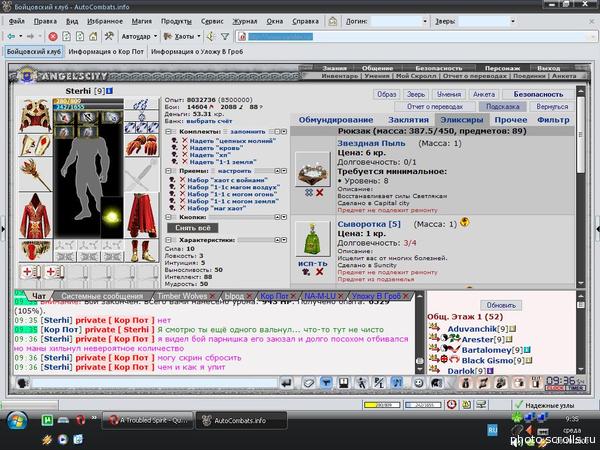Open the Журнал menu

pyautogui.click(x=245, y=21)
